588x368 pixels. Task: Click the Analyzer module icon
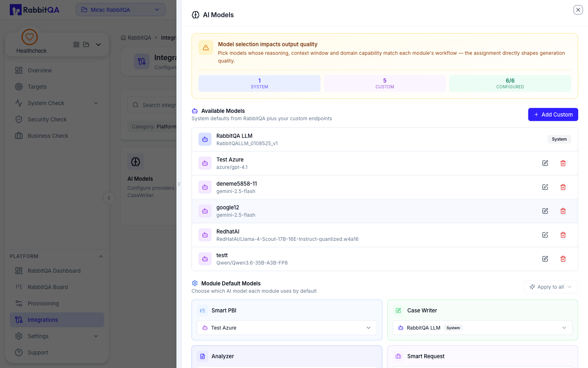(203, 357)
